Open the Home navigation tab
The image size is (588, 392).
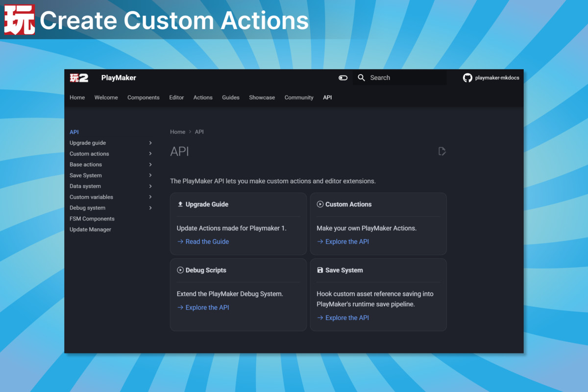(77, 98)
